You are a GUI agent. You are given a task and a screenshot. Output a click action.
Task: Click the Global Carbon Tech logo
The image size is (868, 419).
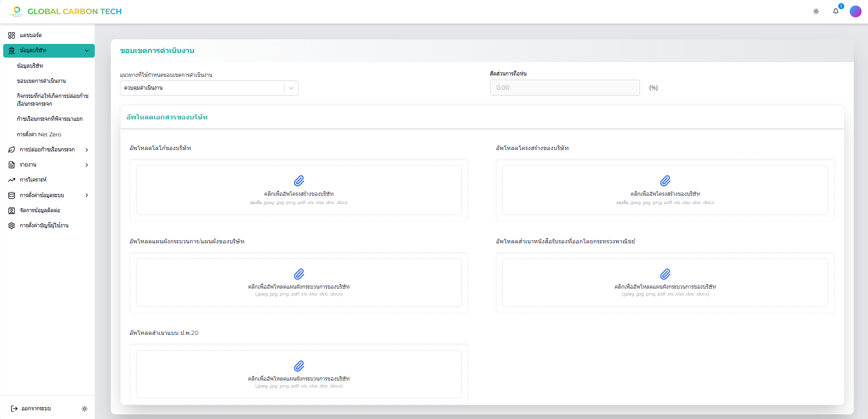coord(66,11)
